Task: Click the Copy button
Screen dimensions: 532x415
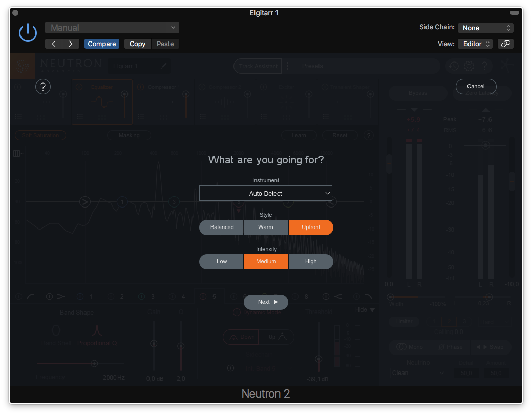Action: pos(137,44)
